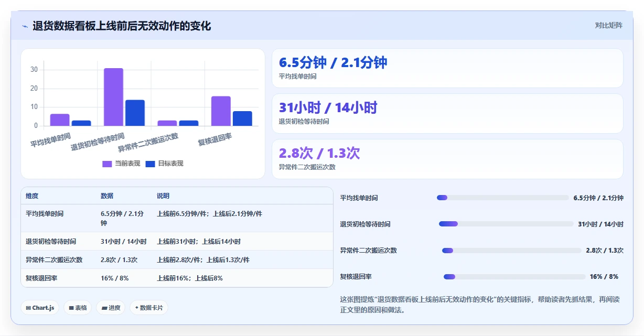
Task: Select the Chart.js tag
Action: [x=40, y=308]
